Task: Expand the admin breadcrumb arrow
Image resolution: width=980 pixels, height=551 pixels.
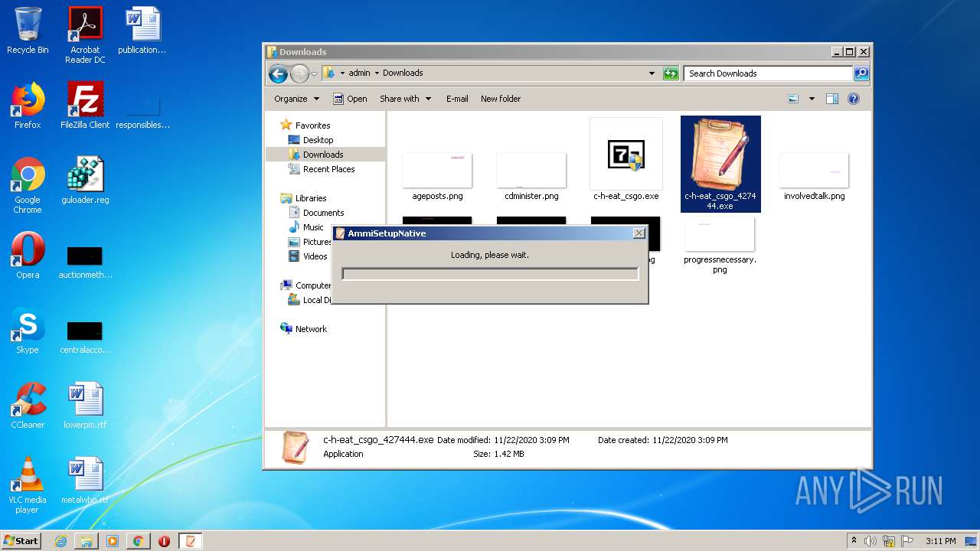Action: pos(377,73)
